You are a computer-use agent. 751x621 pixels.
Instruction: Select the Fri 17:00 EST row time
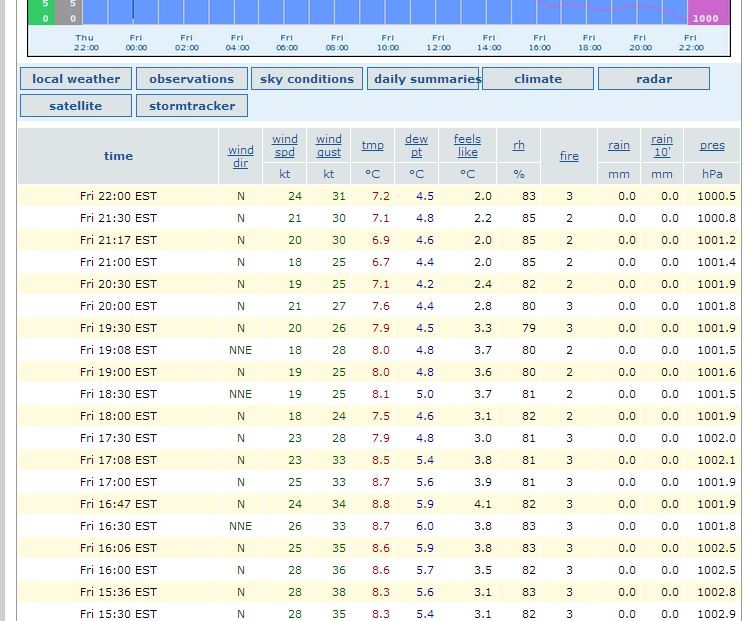118,482
